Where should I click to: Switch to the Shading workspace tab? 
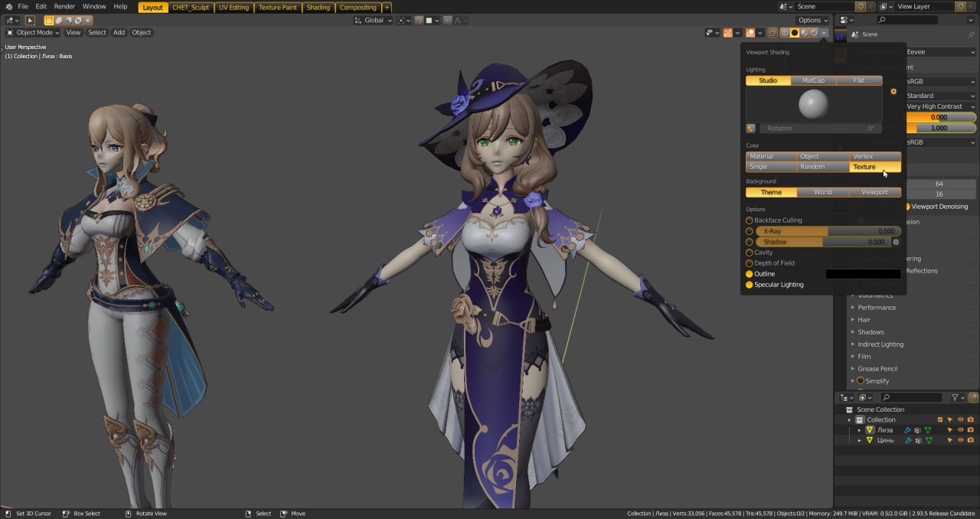click(x=318, y=7)
